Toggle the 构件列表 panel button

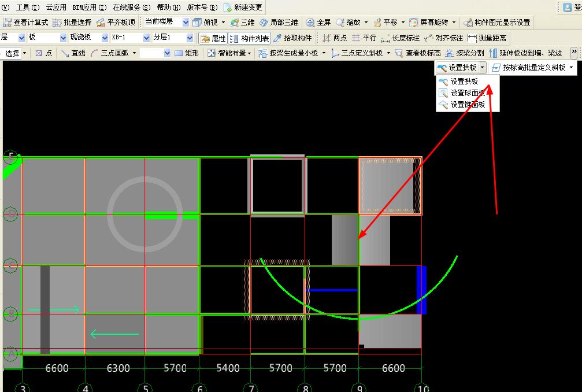tap(250, 38)
